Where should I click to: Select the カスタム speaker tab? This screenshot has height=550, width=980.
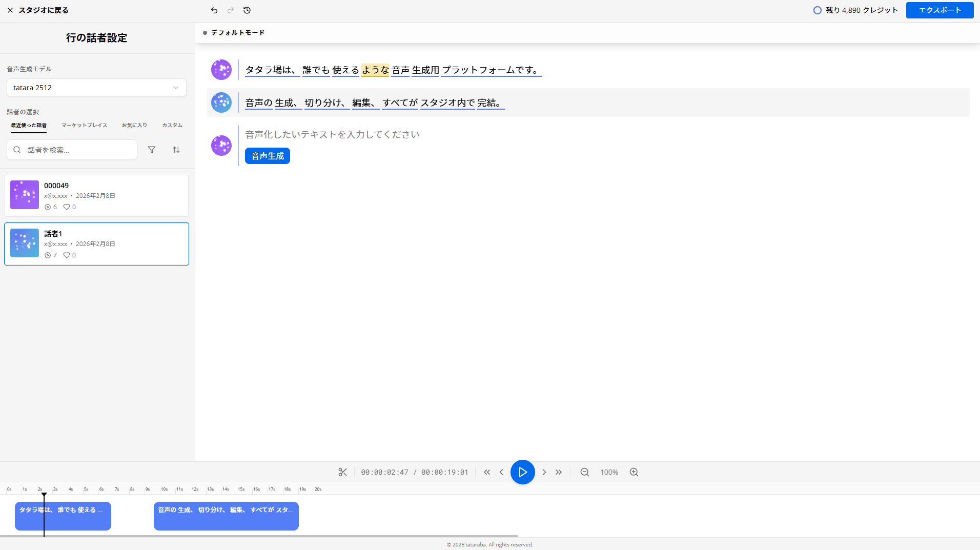[172, 125]
